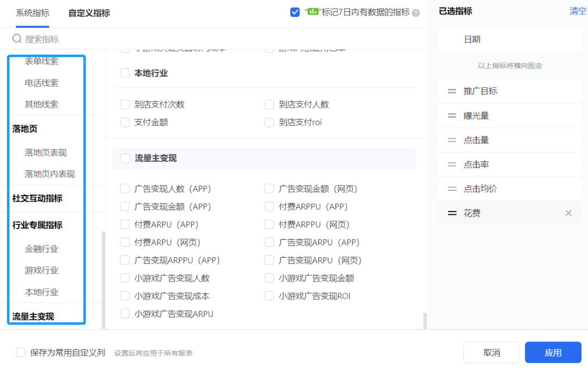Uncheck the 标记7日内有数据的指标 checkbox

click(x=295, y=13)
